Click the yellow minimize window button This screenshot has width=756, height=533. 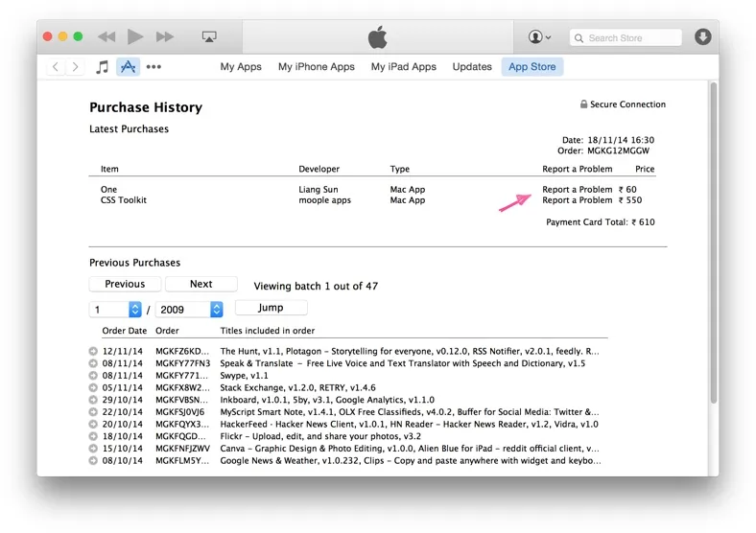coord(62,36)
